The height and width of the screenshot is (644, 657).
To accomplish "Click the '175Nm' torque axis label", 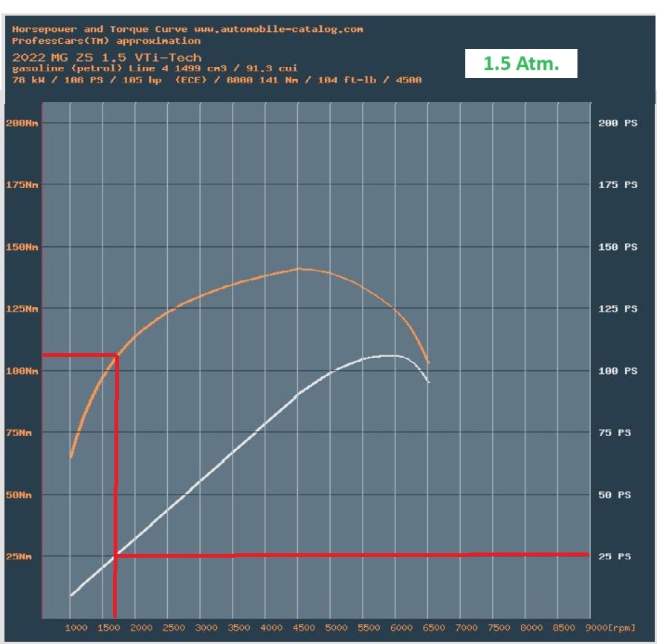I will click(22, 185).
